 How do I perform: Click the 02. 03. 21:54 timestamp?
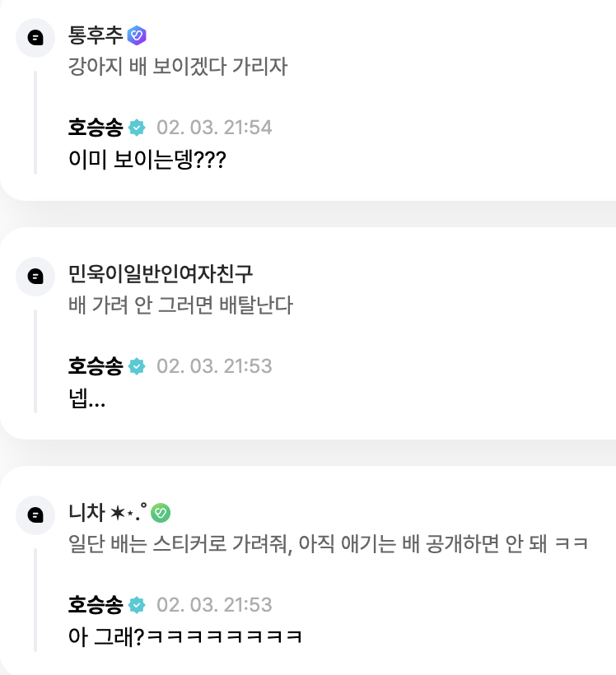(214, 128)
